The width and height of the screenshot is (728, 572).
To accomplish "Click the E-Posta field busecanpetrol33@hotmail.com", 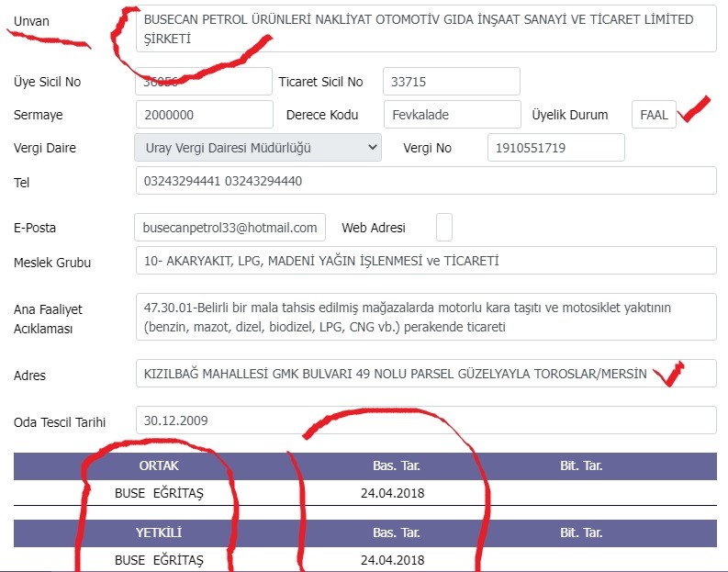I will point(230,228).
